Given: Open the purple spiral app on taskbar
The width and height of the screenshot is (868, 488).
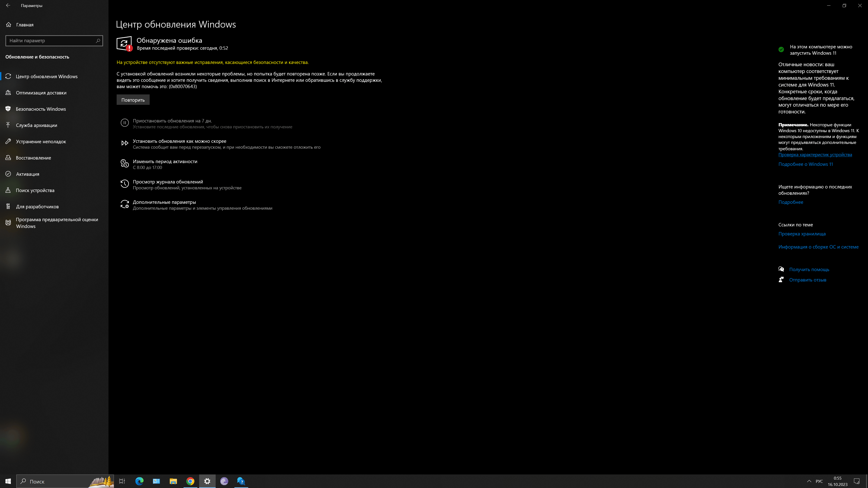Looking at the screenshot, I should [224, 481].
